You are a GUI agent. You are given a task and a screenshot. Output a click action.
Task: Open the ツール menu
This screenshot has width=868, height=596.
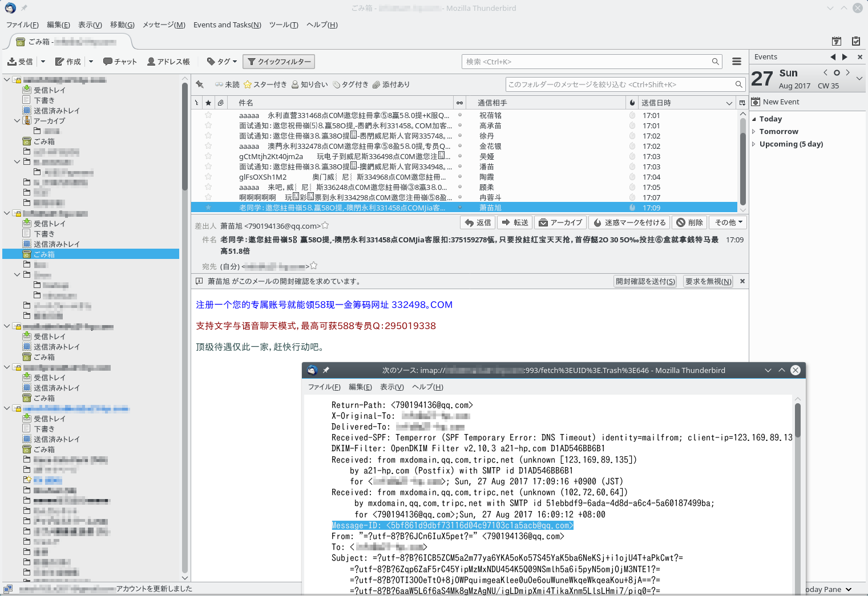[284, 25]
